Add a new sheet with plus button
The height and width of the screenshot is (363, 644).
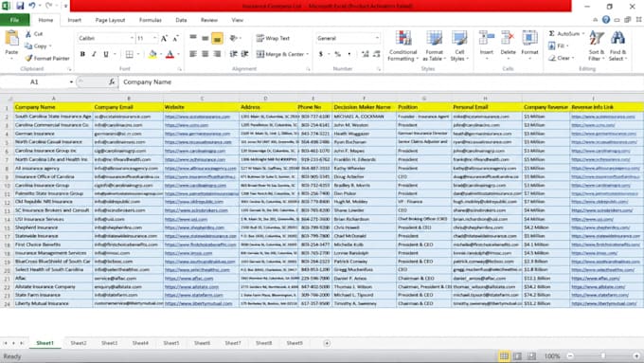(x=327, y=343)
